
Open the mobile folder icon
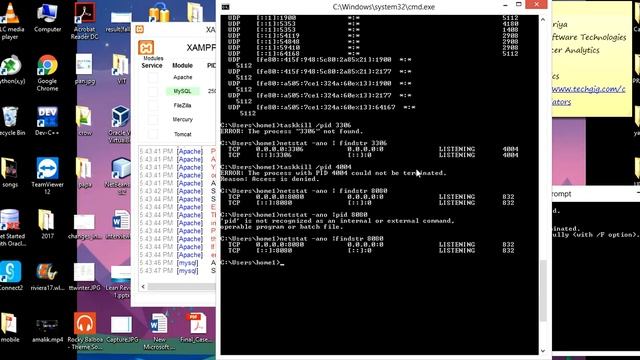tap(10, 328)
